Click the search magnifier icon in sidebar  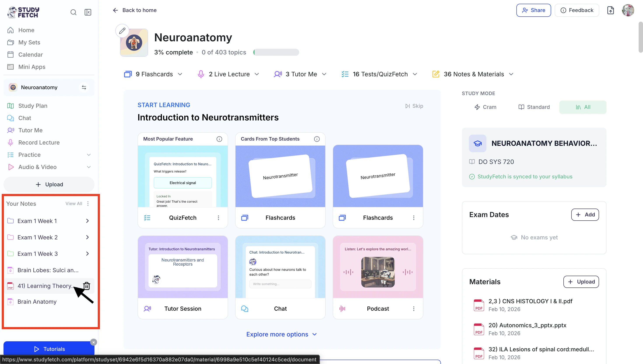73,12
